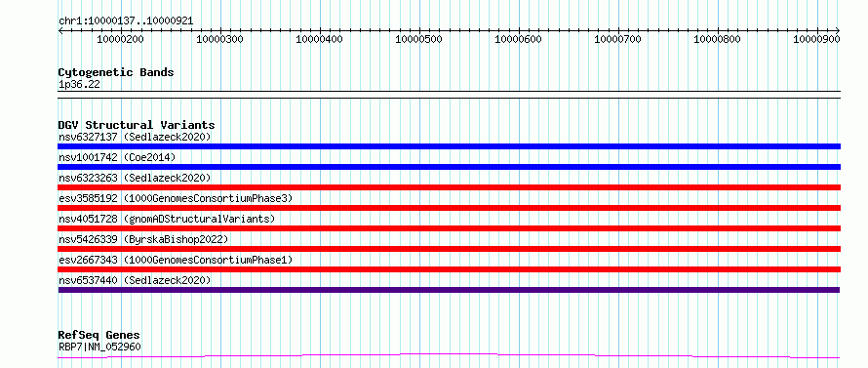Click the RefSeq Genes track title

[99, 336]
